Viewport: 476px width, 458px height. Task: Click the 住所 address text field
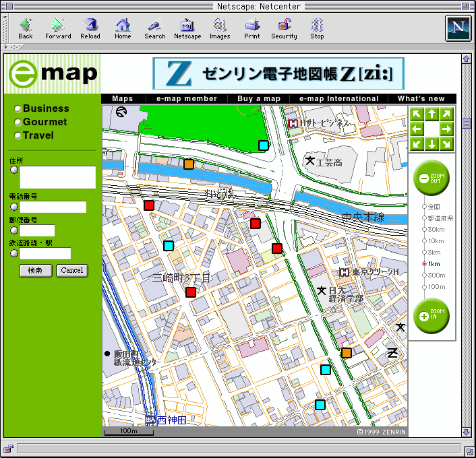[57, 177]
